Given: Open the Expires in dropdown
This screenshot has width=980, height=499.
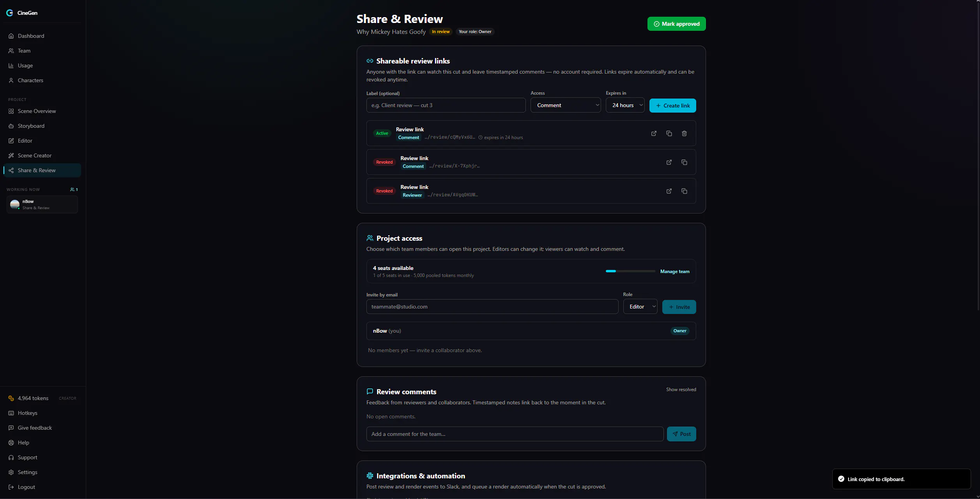Looking at the screenshot, I should coord(625,105).
